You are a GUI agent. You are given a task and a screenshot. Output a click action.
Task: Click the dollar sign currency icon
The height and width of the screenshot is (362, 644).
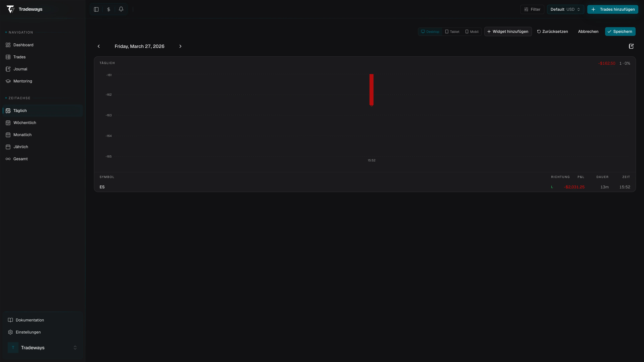point(109,9)
